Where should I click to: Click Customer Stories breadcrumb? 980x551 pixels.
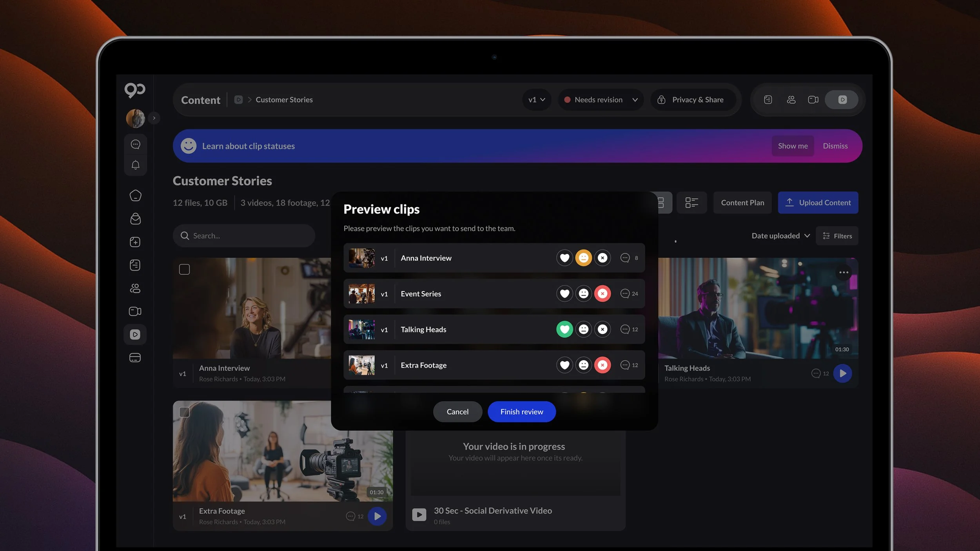pyautogui.click(x=284, y=100)
